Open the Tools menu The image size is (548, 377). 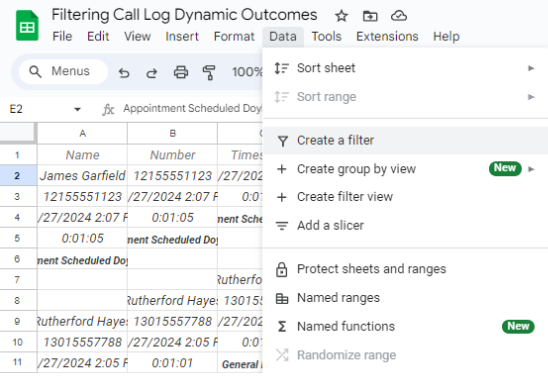[326, 36]
